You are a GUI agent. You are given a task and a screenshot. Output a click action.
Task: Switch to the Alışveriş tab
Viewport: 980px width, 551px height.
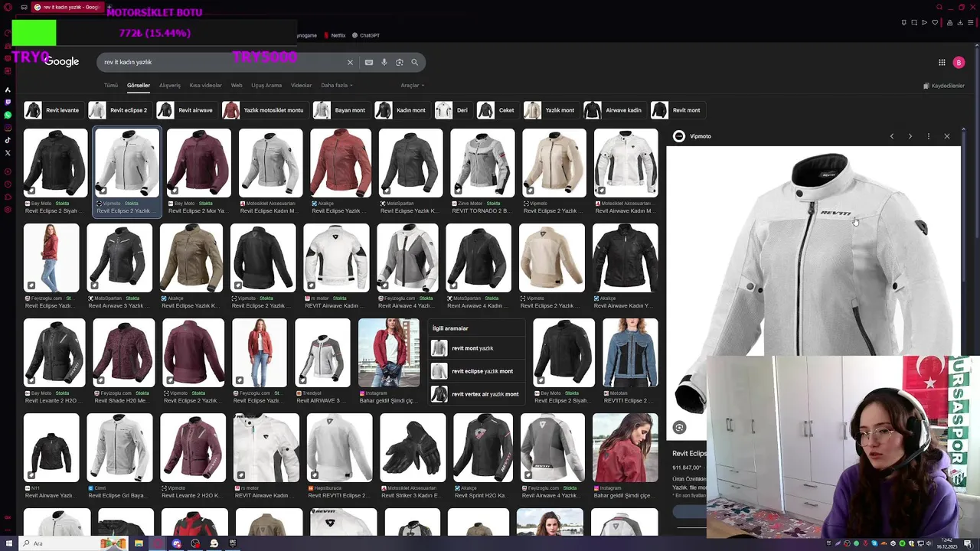(x=170, y=85)
